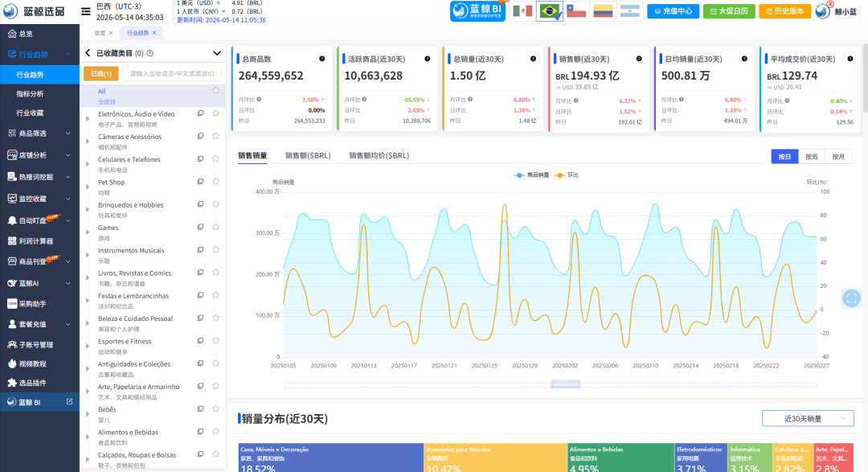Open the 近30天销量 dropdown
868x472 pixels.
point(808,418)
